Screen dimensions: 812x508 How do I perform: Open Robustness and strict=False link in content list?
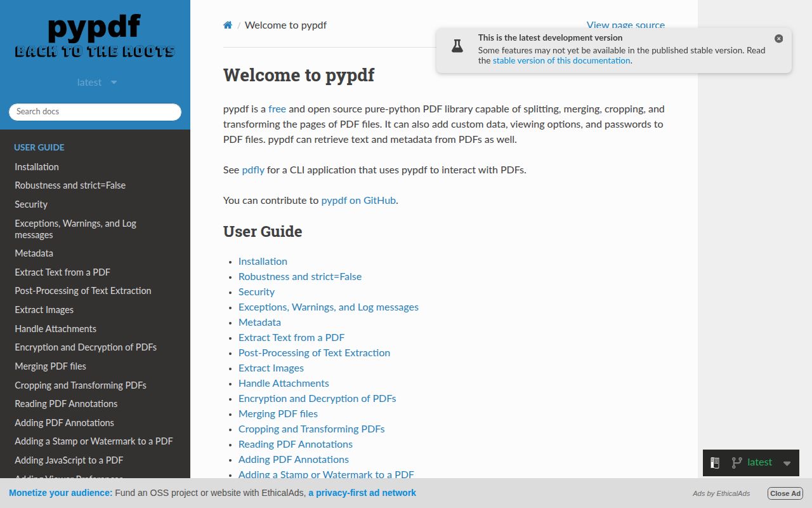coord(300,277)
